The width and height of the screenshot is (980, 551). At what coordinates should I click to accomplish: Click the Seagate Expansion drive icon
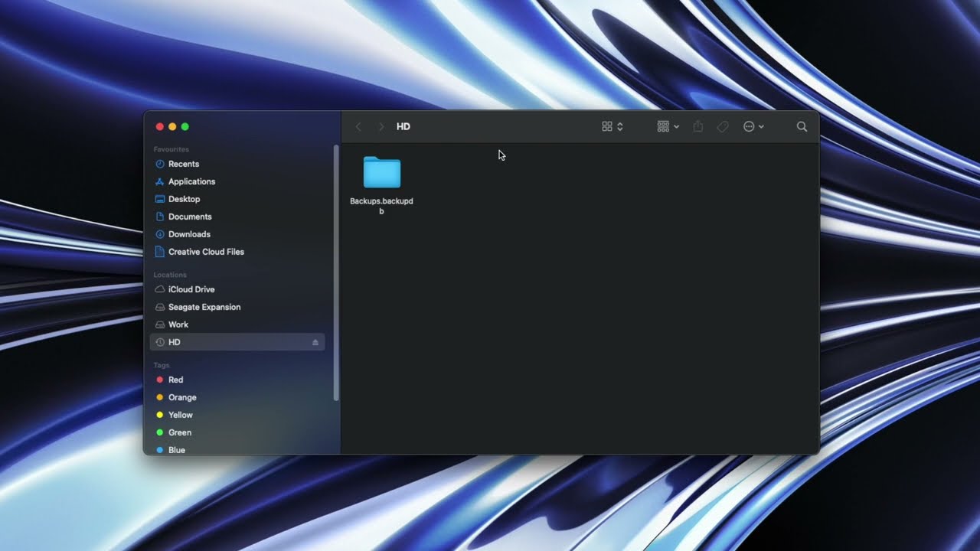(160, 307)
